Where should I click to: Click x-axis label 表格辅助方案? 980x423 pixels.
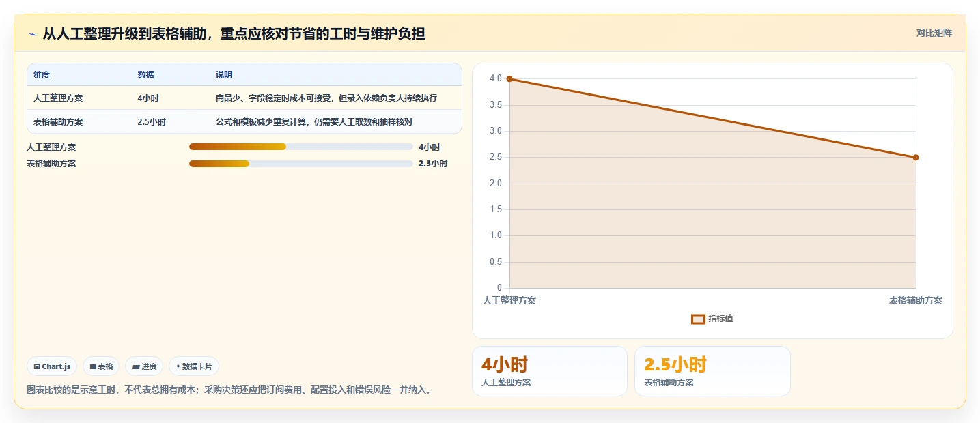point(916,300)
